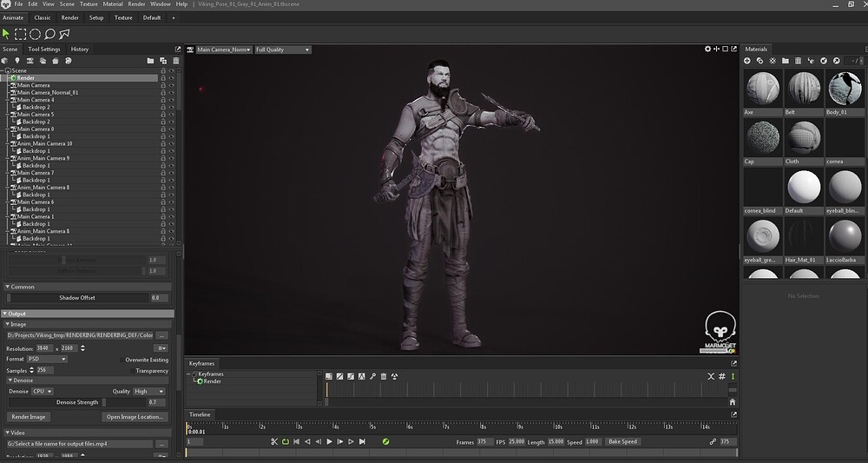The height and width of the screenshot is (463, 868).
Task: Delete material using Materials trash icon
Action: [799, 61]
